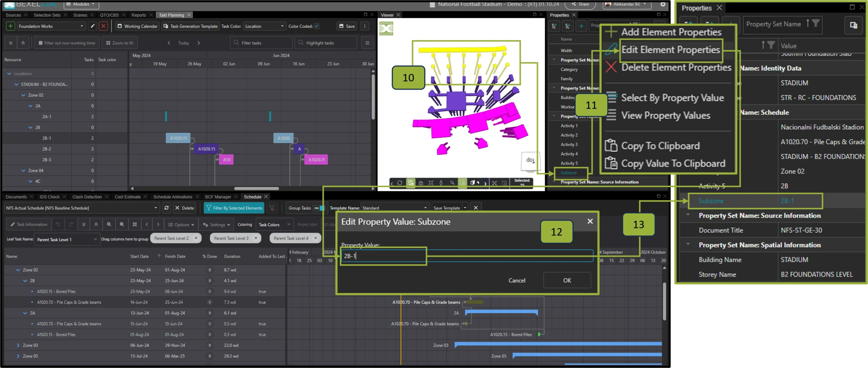Click Filter tasks search field
Screen dimensions: 868x368
point(261,43)
